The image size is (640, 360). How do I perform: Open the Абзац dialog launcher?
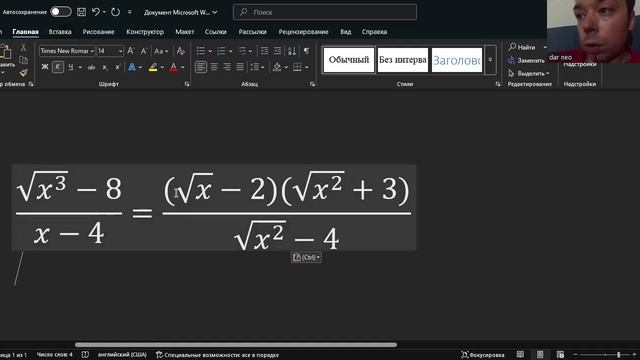tap(312, 84)
